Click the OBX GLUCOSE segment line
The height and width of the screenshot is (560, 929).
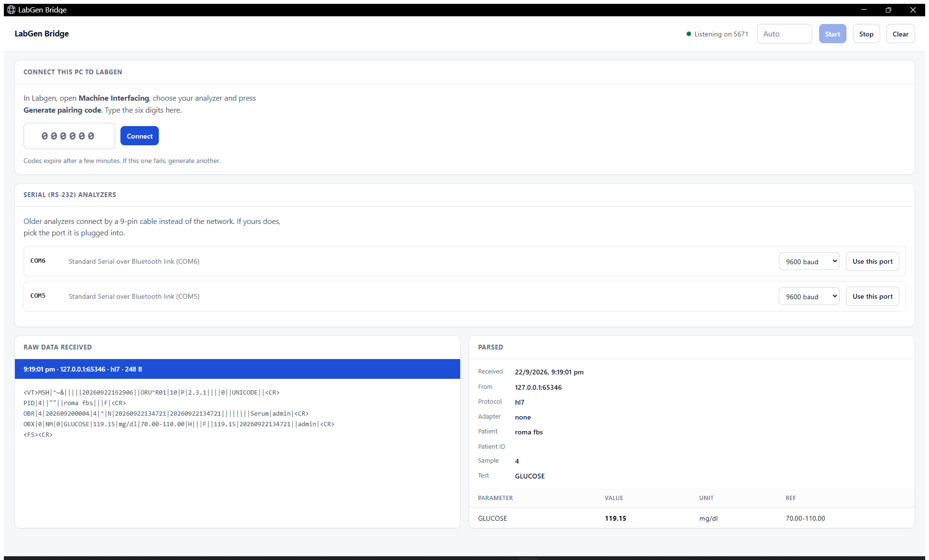click(x=179, y=424)
